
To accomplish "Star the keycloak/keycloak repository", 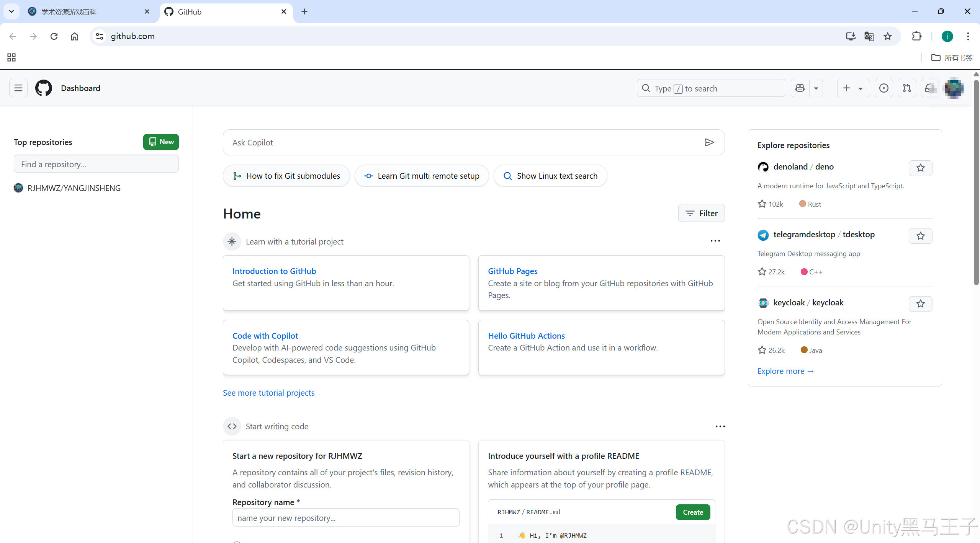I will pos(920,304).
